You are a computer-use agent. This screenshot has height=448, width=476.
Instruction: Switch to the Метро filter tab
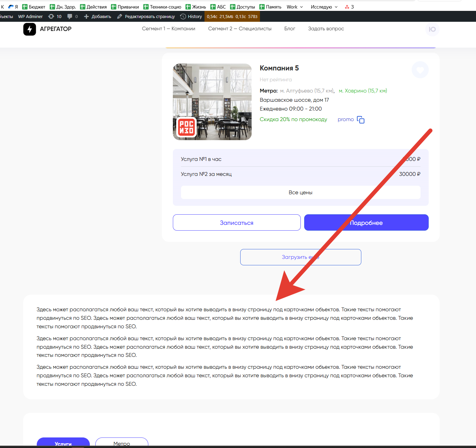pyautogui.click(x=121, y=443)
